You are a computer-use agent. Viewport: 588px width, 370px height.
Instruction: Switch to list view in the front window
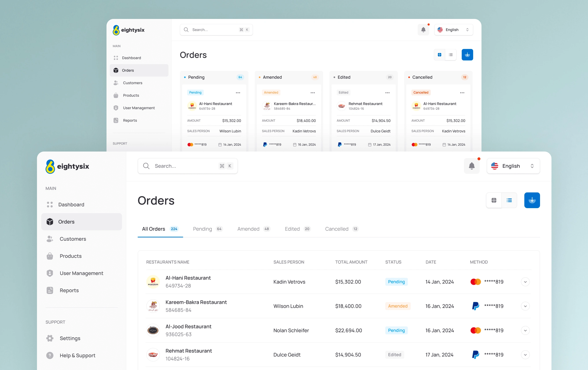click(509, 200)
